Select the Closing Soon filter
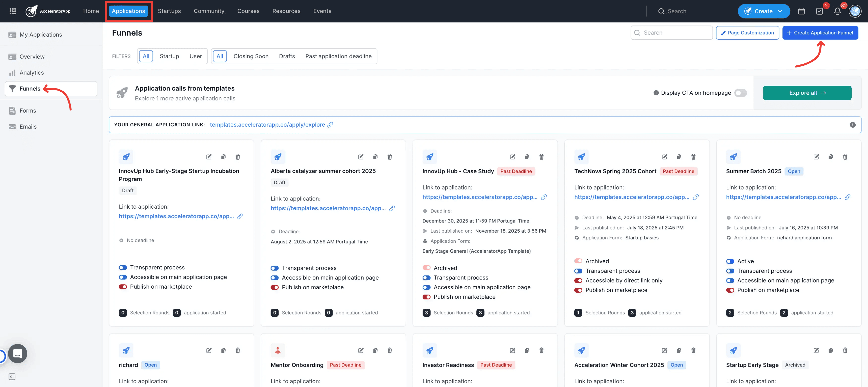The height and width of the screenshot is (387, 868). coord(251,56)
